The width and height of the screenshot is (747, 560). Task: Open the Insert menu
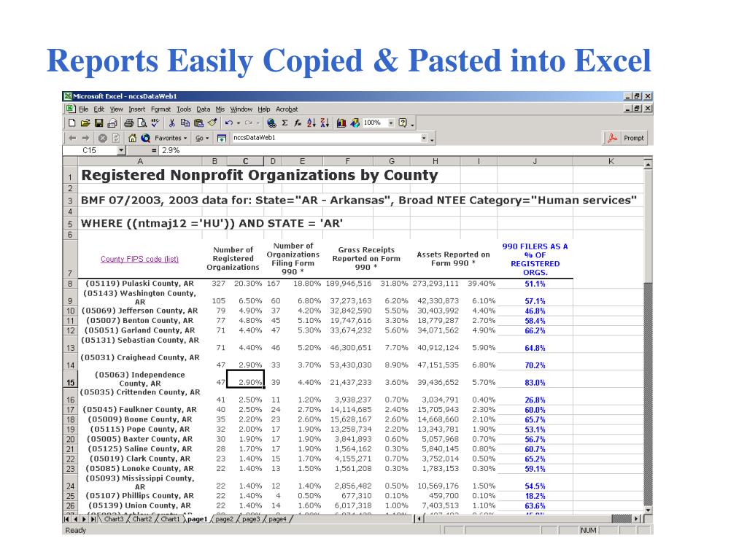136,109
